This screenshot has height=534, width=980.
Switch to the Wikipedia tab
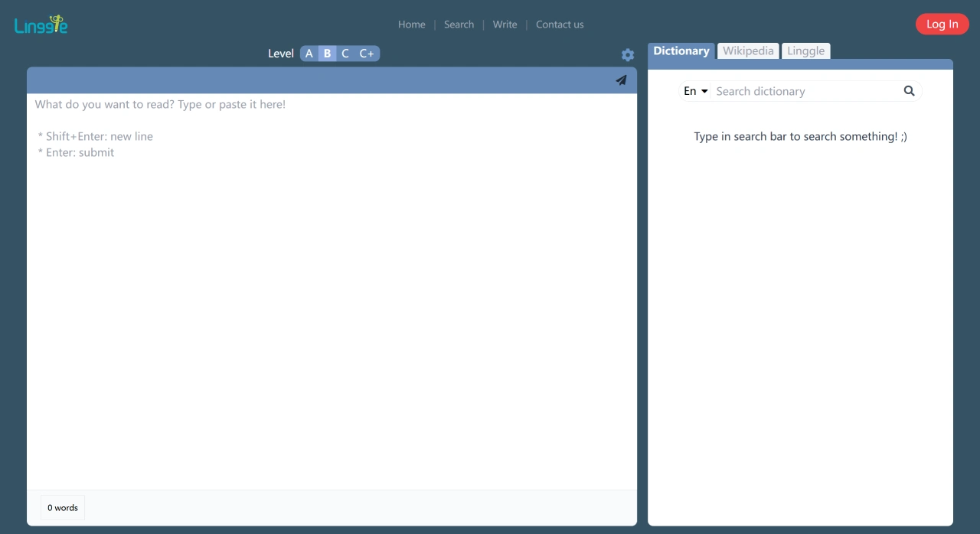[748, 50]
